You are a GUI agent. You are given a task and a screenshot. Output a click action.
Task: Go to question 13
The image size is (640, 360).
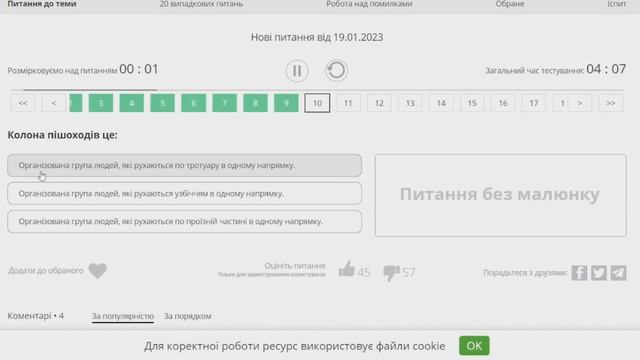click(410, 103)
